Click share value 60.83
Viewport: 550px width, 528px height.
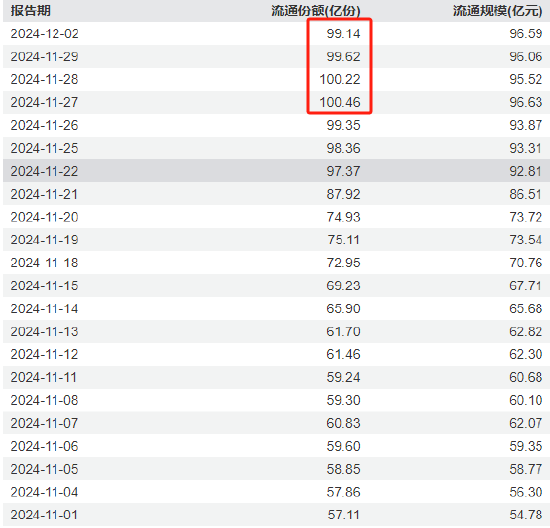[343, 423]
